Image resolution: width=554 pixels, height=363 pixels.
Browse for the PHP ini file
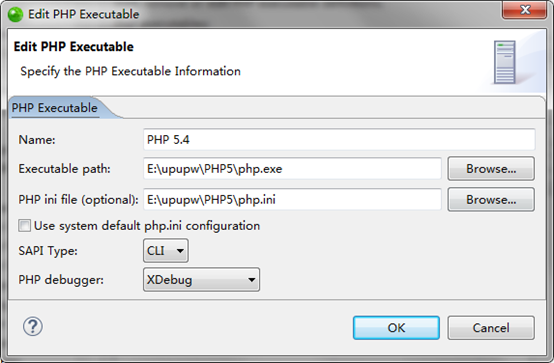[491, 200]
